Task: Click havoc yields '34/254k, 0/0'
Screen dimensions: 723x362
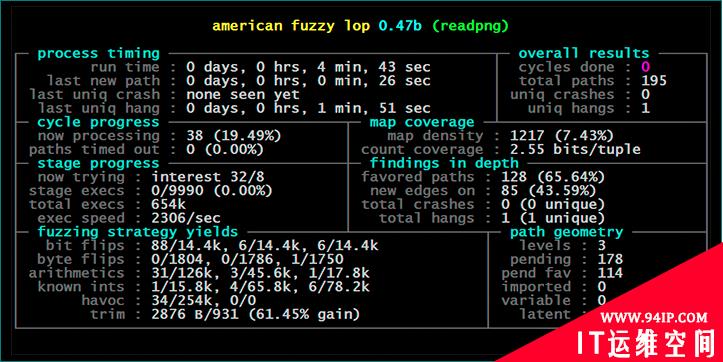Action: pyautogui.click(x=203, y=301)
